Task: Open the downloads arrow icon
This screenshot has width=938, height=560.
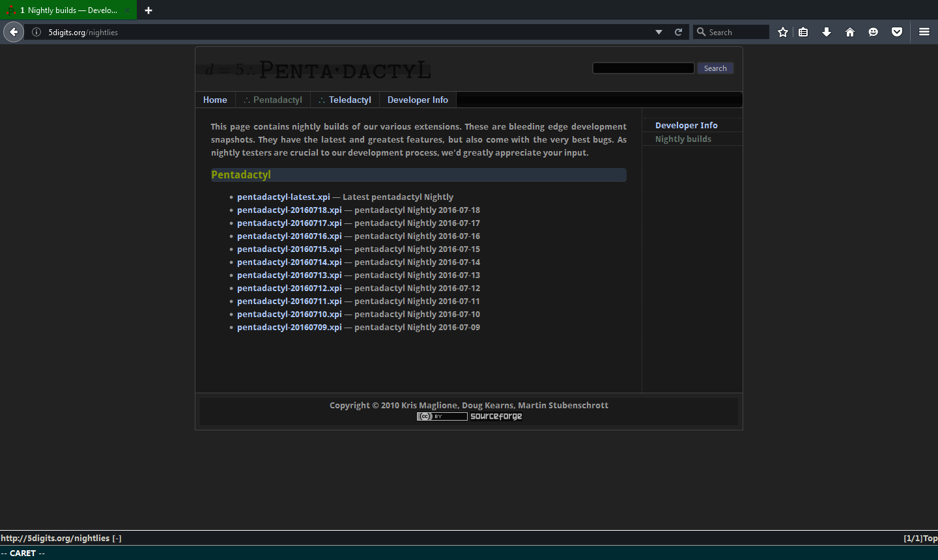Action: pyautogui.click(x=827, y=32)
